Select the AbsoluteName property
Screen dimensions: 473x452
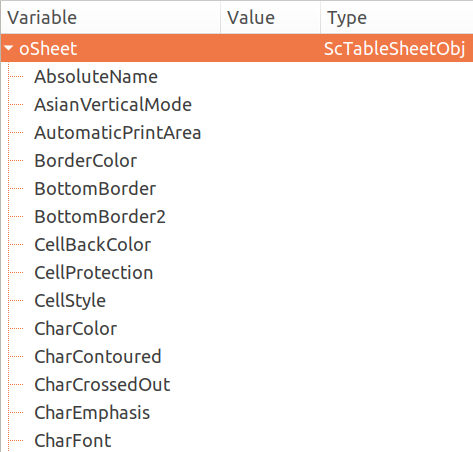click(x=96, y=77)
